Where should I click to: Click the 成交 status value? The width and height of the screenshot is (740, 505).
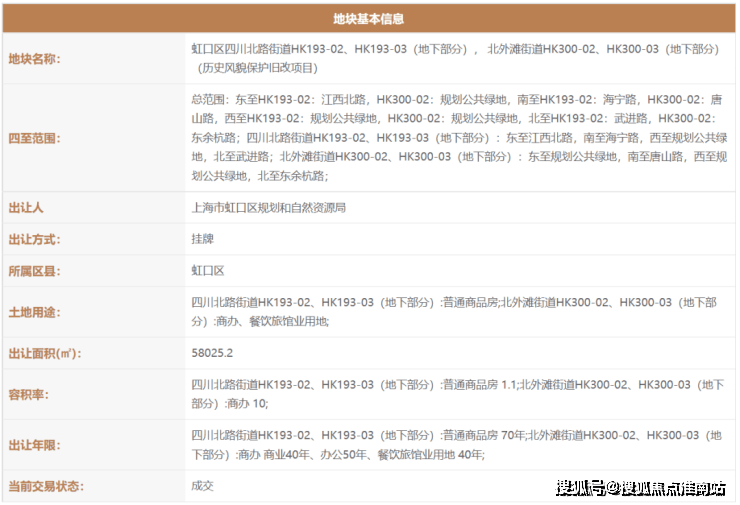[x=203, y=486]
